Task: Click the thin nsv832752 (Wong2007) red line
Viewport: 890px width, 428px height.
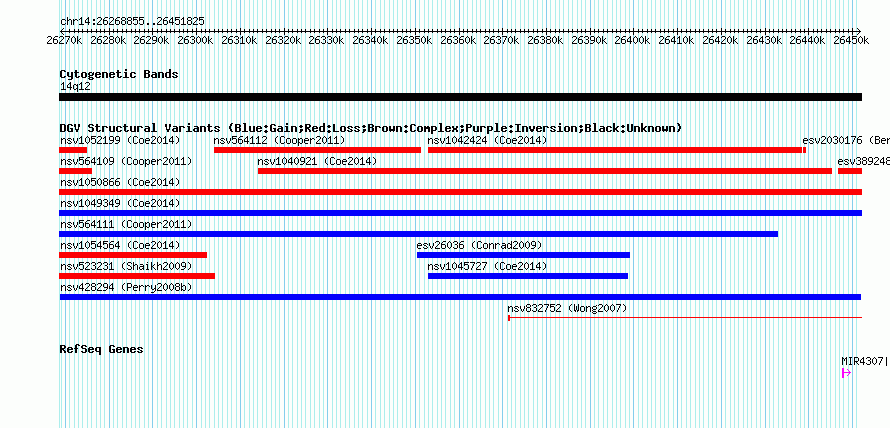Action: pyautogui.click(x=685, y=318)
